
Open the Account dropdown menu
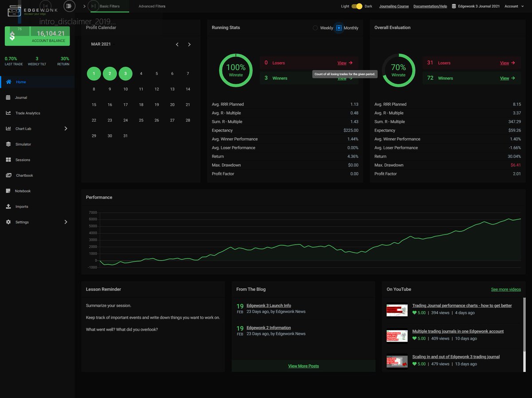513,6
